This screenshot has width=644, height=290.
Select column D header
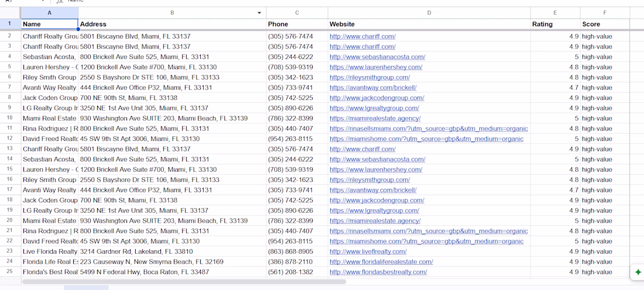pyautogui.click(x=429, y=13)
